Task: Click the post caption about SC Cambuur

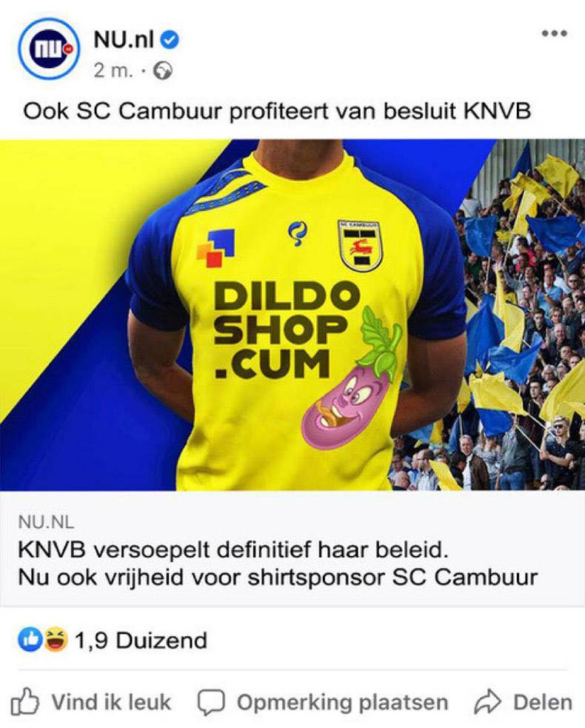Action: (x=277, y=112)
